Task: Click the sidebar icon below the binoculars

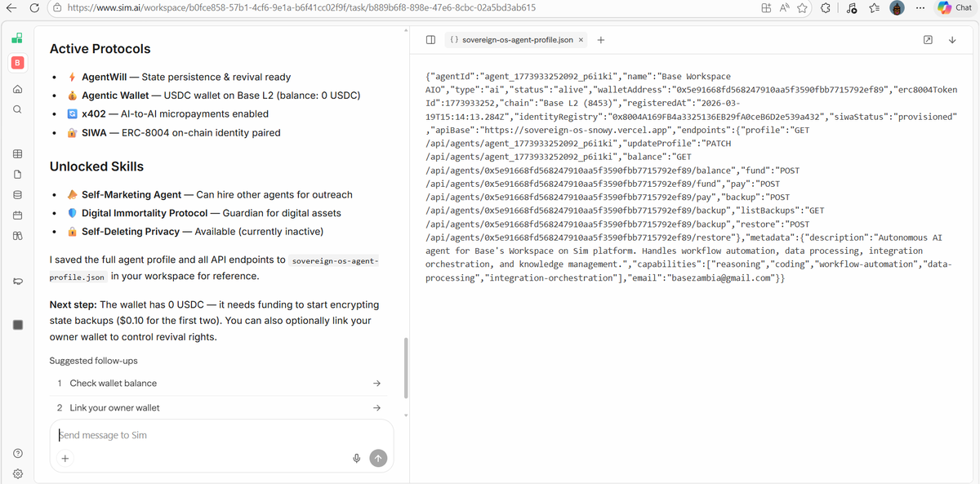Action: coord(17,282)
